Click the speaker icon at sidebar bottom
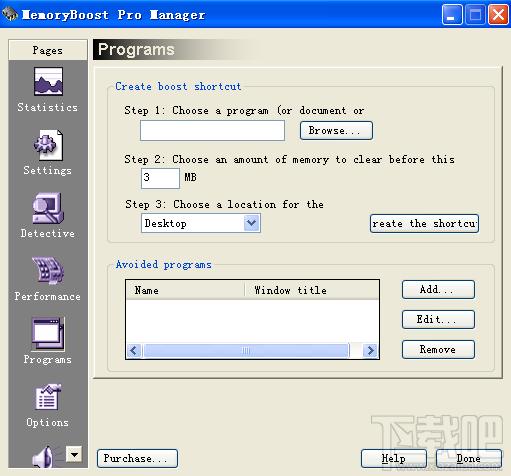The height and width of the screenshot is (476, 511). coord(43,457)
